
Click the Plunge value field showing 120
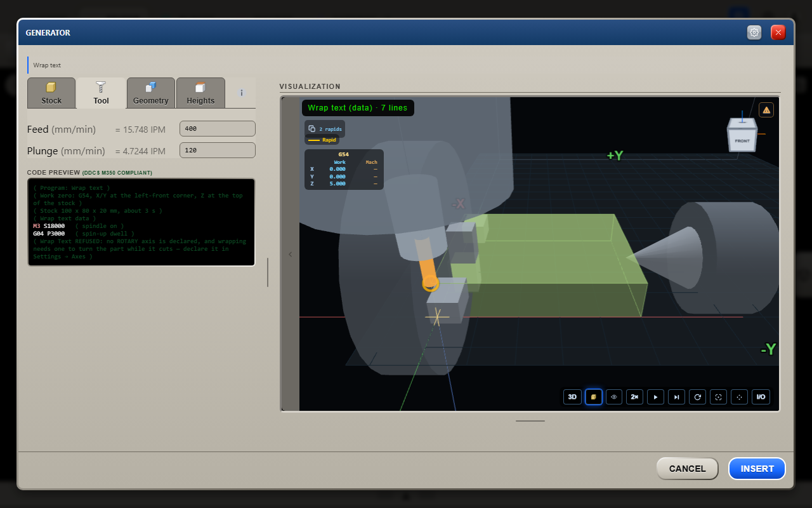point(218,150)
